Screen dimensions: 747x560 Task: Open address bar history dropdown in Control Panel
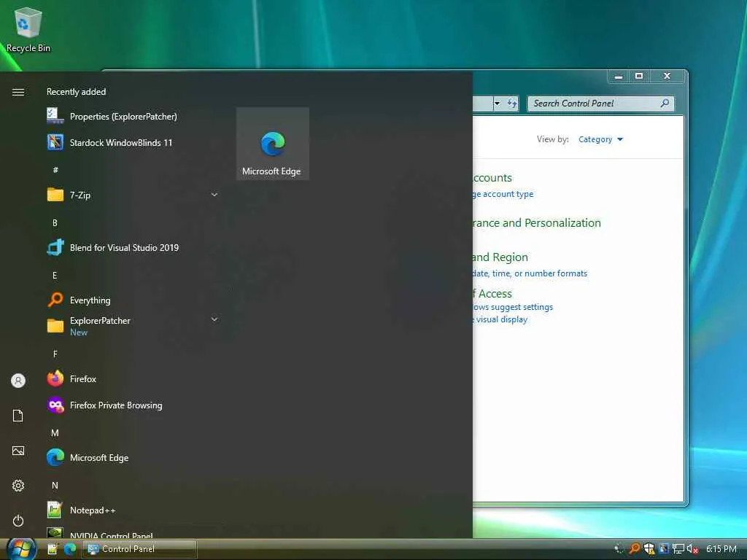497,104
